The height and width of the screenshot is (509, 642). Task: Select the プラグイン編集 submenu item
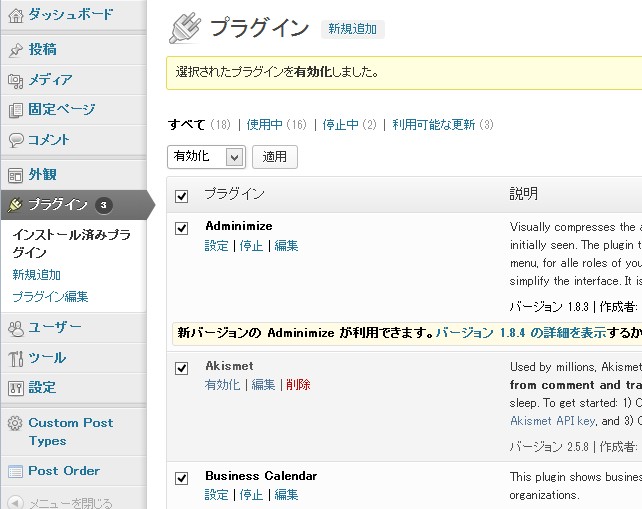tap(50, 296)
